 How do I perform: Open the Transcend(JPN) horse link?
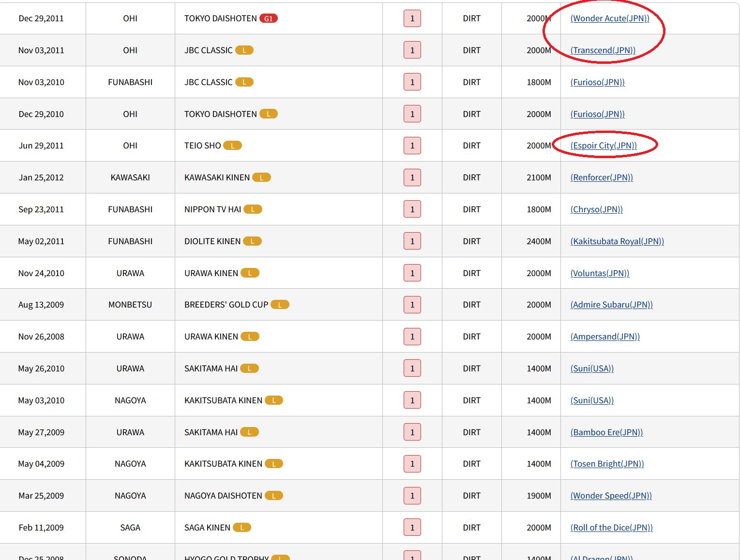point(603,50)
